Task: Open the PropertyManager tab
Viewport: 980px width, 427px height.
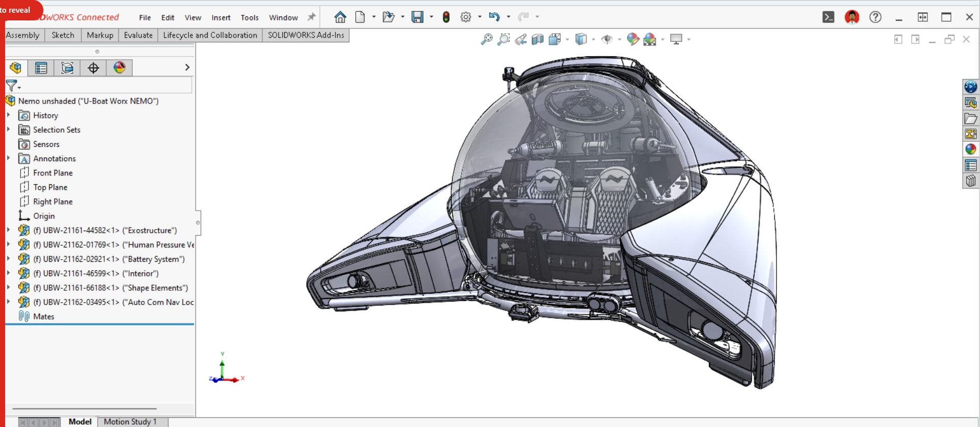Action: tap(41, 68)
